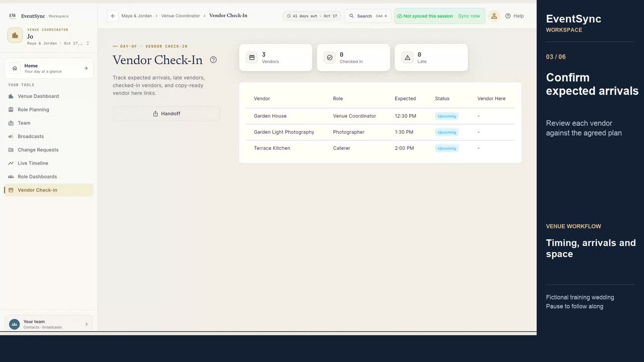Click the 2:00 PM expected time
Image resolution: width=644 pixels, height=362 pixels.
pyautogui.click(x=405, y=148)
